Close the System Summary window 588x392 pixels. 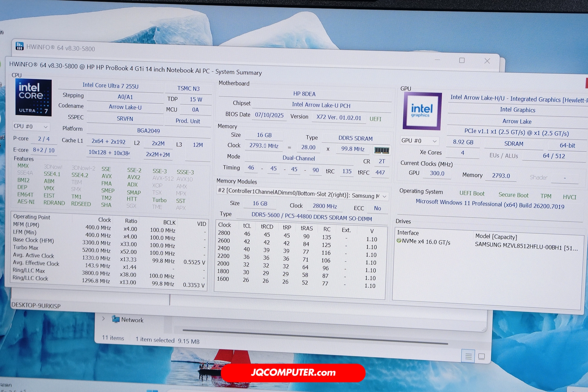pyautogui.click(x=487, y=61)
